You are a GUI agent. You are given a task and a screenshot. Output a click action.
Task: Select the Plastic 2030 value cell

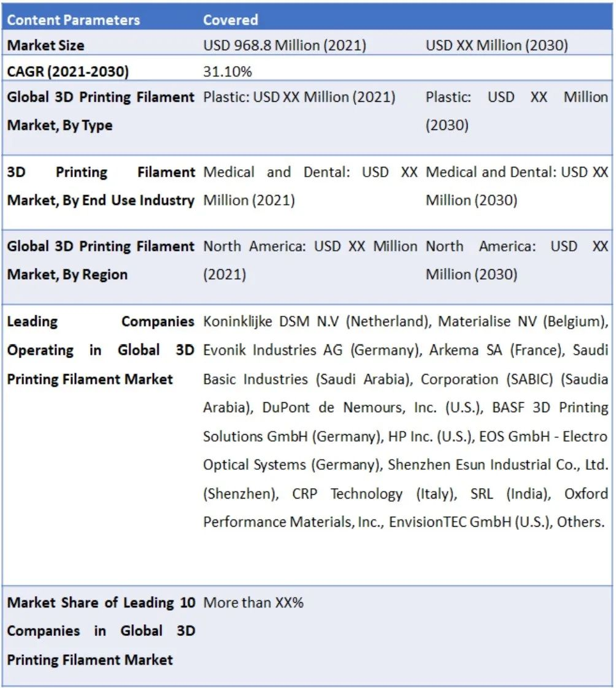tap(517, 111)
